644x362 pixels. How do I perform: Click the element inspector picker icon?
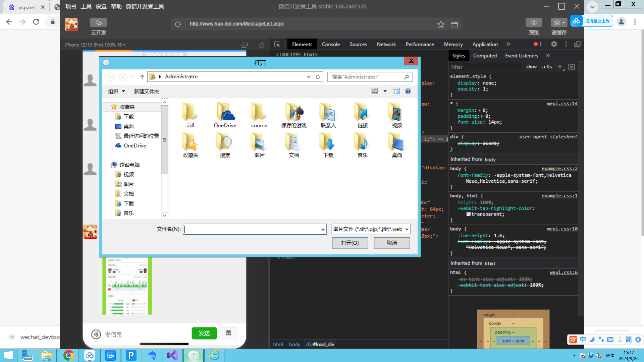[x=277, y=44]
